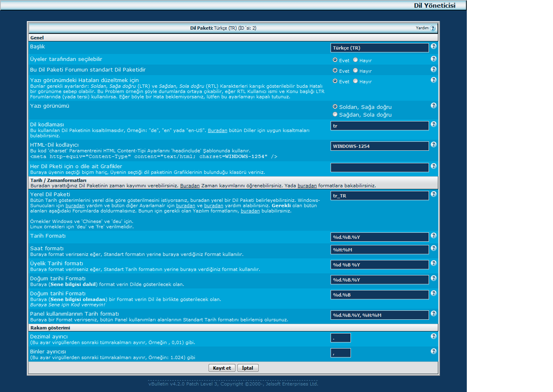Show help for Saat formatı field

[x=433, y=248]
